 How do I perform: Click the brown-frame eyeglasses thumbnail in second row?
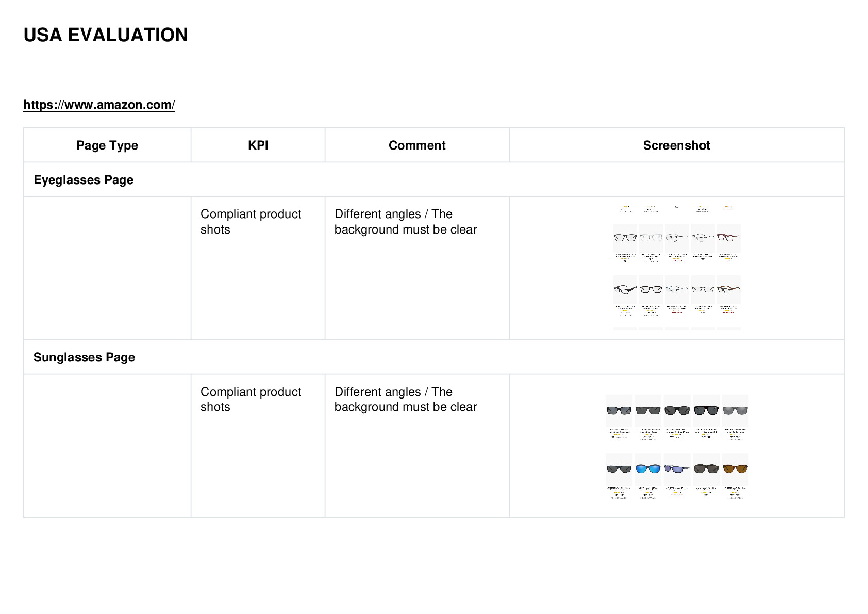point(729,289)
